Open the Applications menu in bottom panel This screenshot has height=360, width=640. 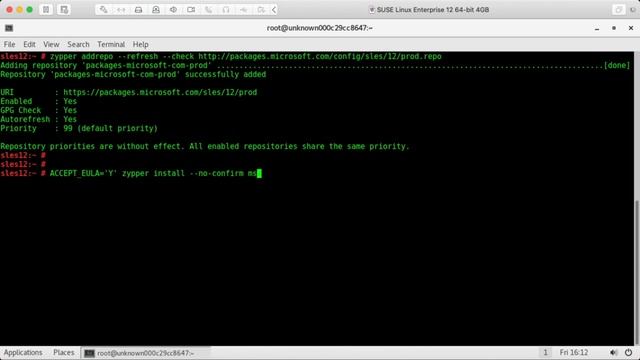click(23, 352)
